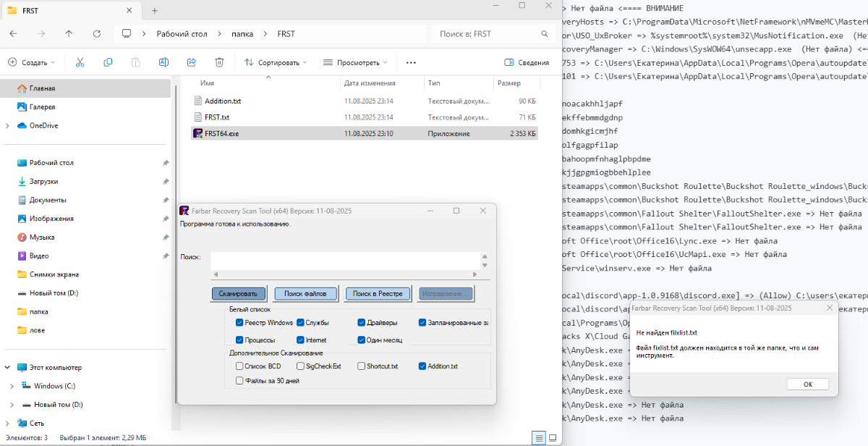Uncheck Addition.txt checkbox in FRST

(422, 366)
